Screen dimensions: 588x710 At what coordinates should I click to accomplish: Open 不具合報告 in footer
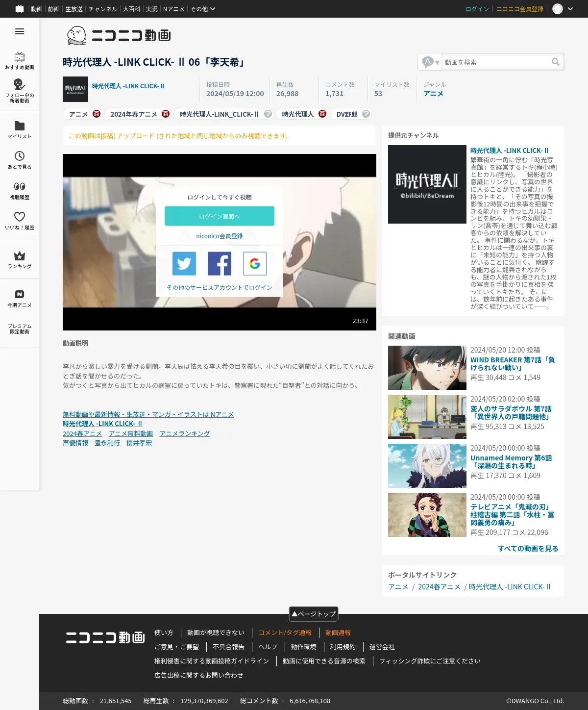click(228, 647)
